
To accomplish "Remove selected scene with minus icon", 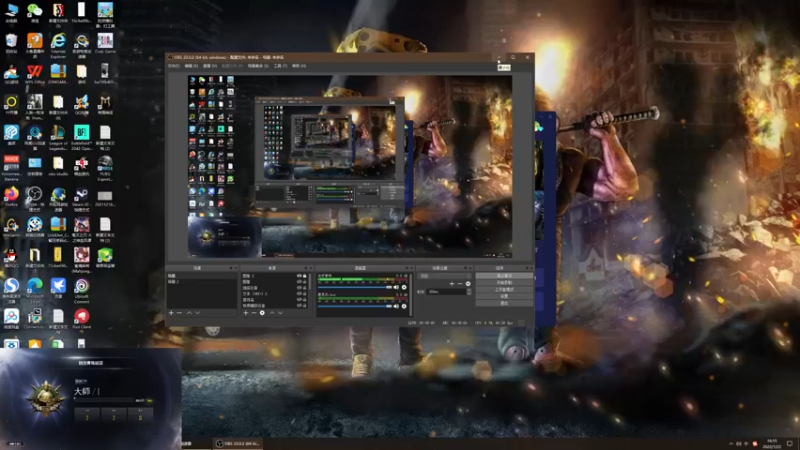I will (180, 313).
